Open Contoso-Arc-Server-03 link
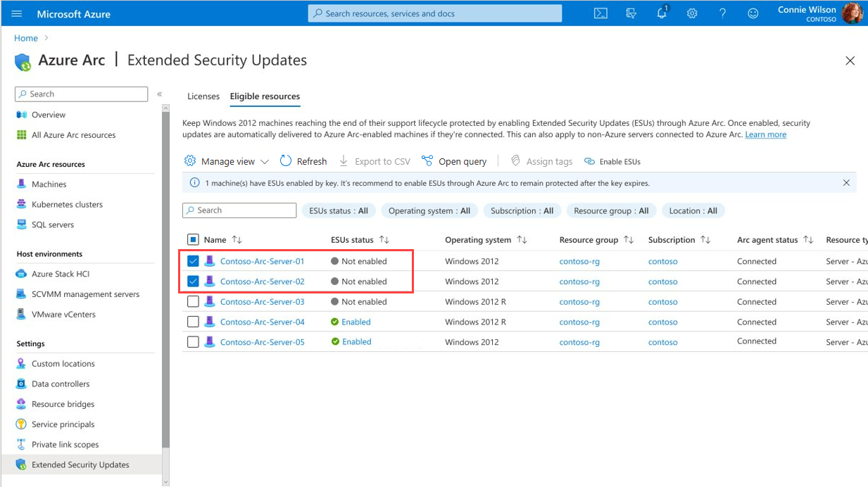The image size is (868, 487). point(262,302)
